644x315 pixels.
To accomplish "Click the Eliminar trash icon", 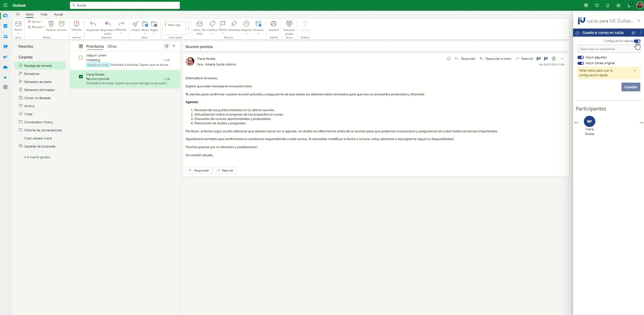I will pos(51,24).
